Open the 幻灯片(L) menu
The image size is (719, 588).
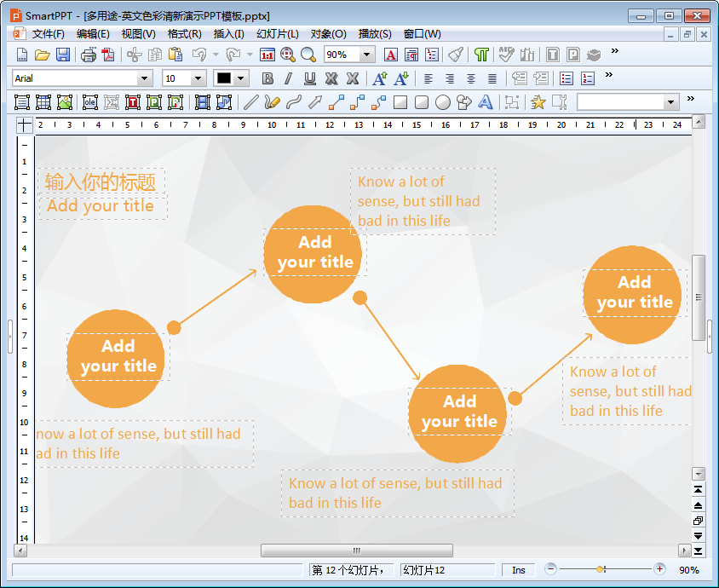[x=278, y=34]
